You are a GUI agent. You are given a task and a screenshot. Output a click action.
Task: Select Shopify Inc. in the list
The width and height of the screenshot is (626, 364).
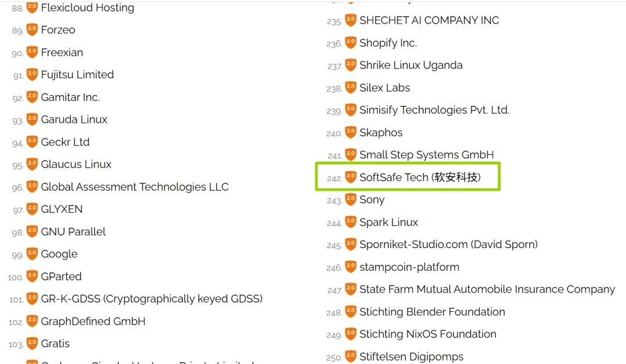pos(388,43)
